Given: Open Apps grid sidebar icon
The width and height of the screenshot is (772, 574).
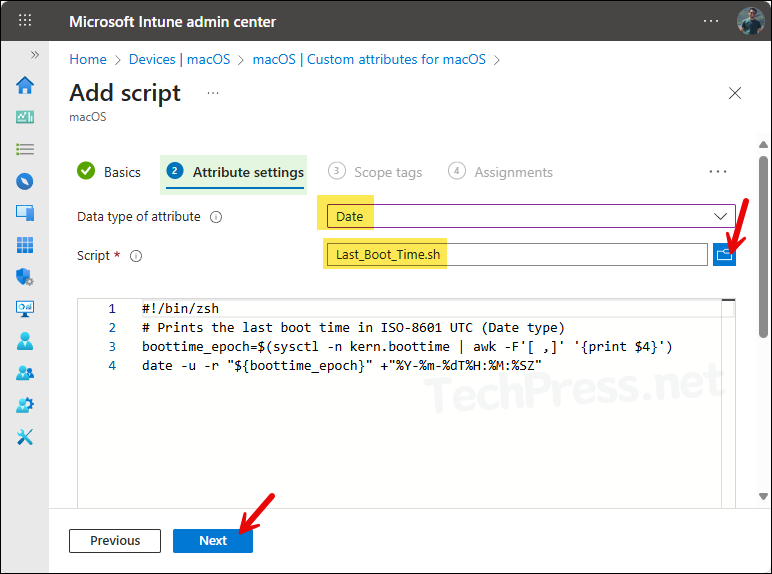Looking at the screenshot, I should click(25, 245).
